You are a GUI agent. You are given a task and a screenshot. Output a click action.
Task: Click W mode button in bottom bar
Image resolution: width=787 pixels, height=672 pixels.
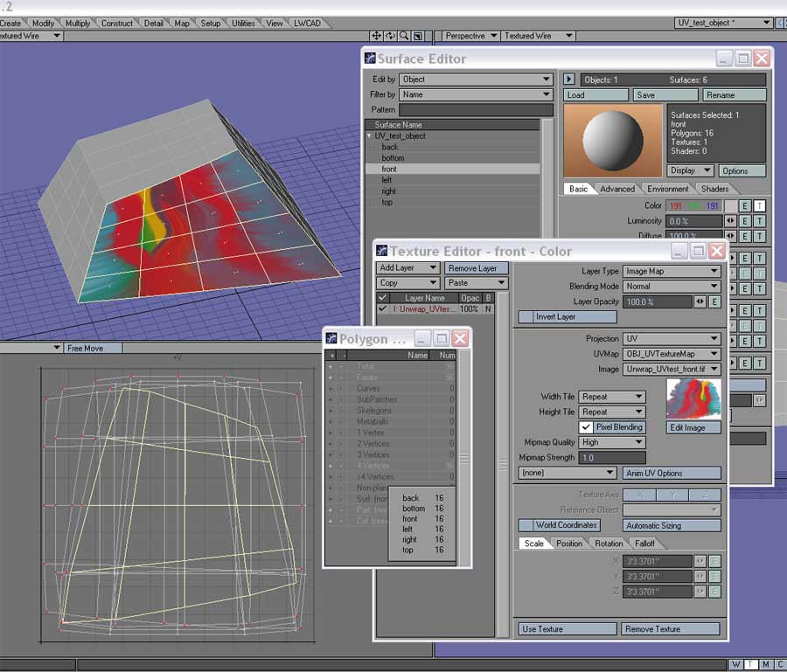point(735,664)
